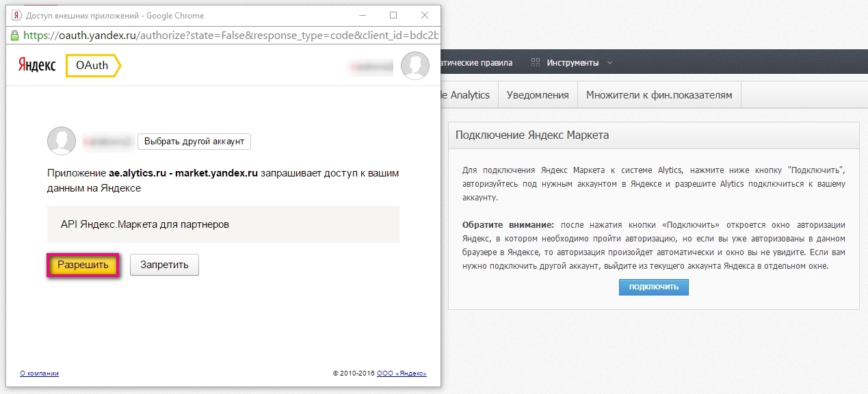Image resolution: width=868 pixels, height=394 pixels.
Task: Click the yellow OAuth badge
Action: point(93,65)
